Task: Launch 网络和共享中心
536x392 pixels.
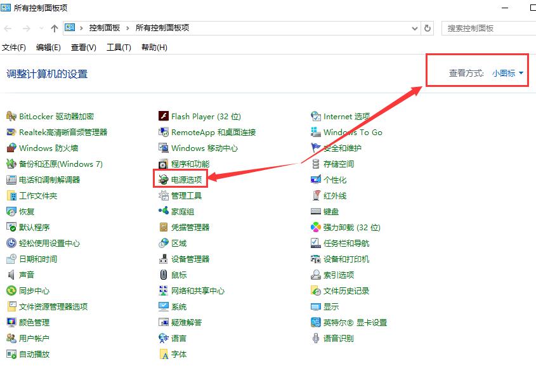Action: point(198,291)
